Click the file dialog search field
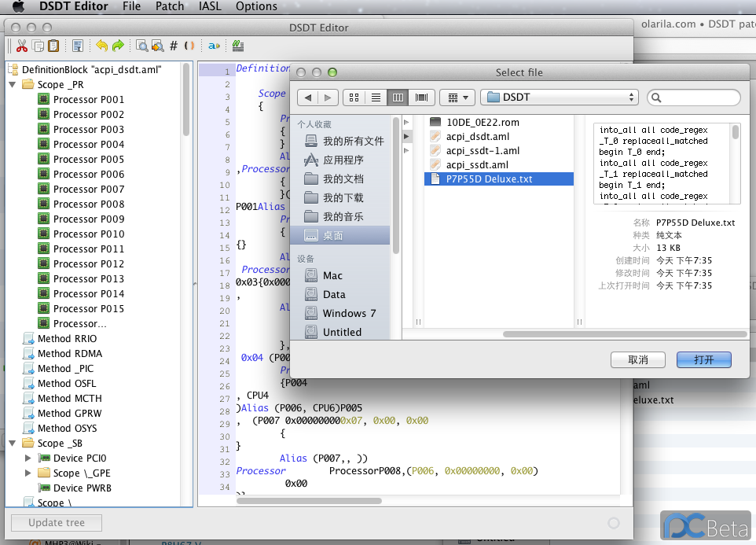The width and height of the screenshot is (756, 545). click(x=699, y=98)
